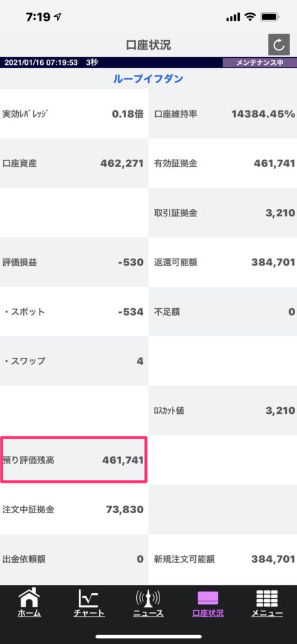Tap the location arrow beside the clock
297x644 pixels.
[x=57, y=17]
